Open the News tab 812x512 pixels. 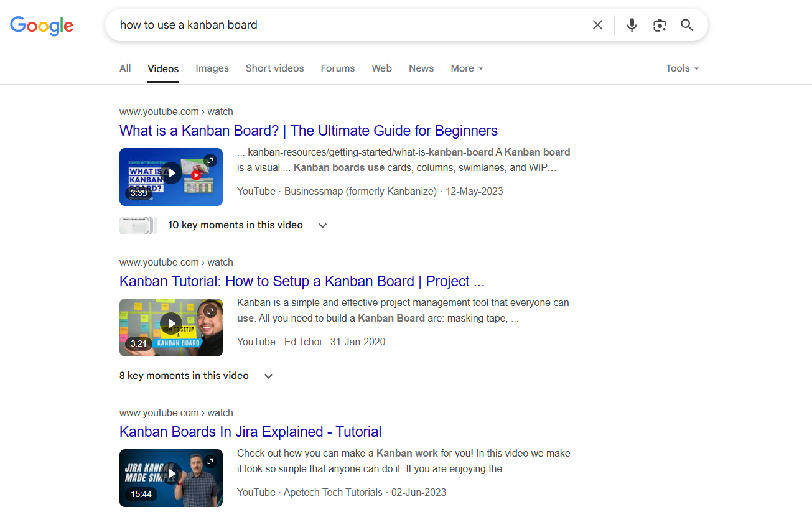tap(421, 68)
